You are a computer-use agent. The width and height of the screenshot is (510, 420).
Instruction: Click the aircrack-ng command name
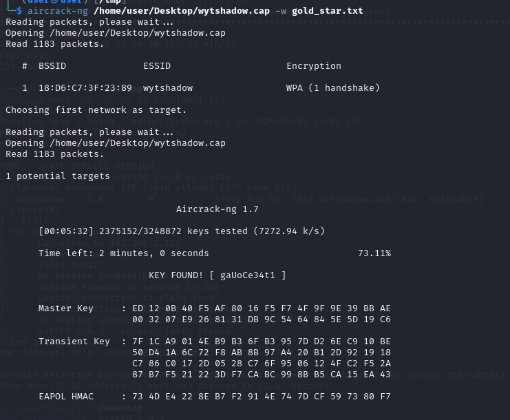coord(58,11)
